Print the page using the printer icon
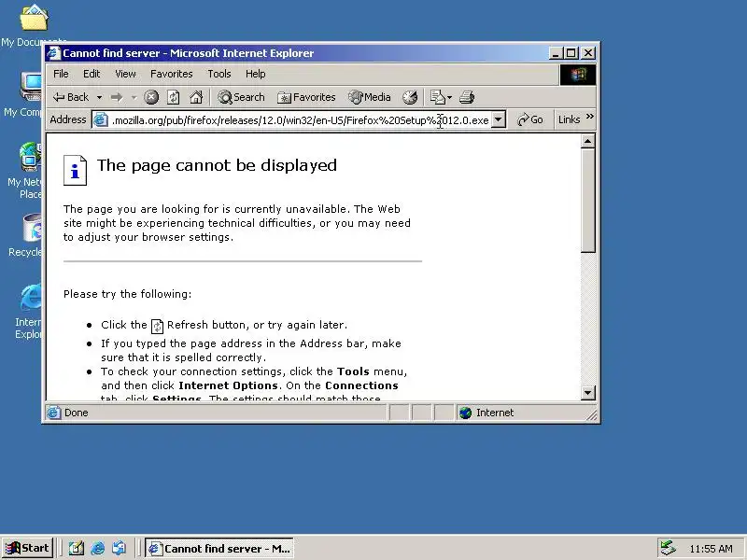747x560 pixels. click(466, 97)
